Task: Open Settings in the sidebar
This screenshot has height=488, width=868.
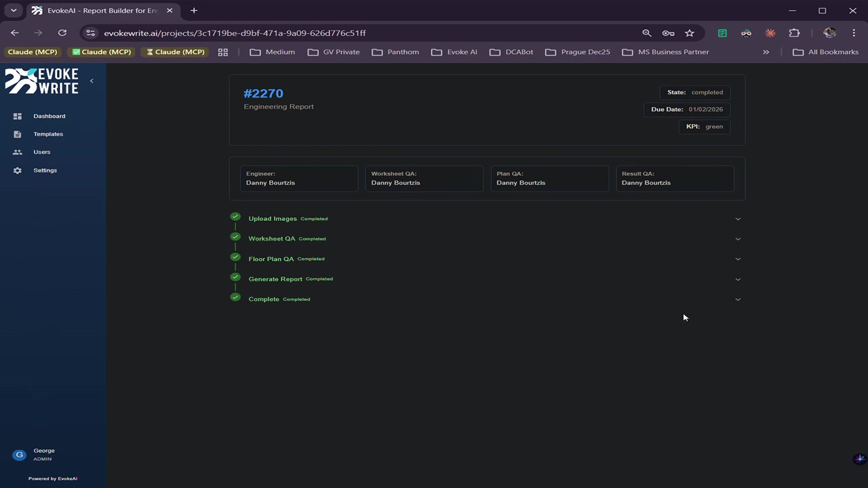Action: (x=45, y=170)
